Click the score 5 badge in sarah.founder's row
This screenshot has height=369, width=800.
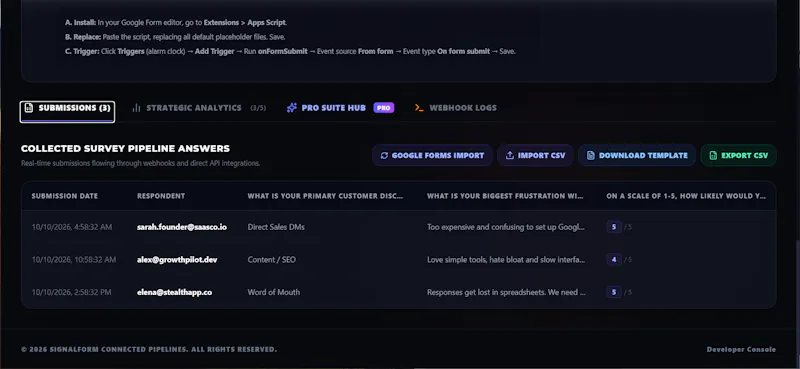(614, 227)
